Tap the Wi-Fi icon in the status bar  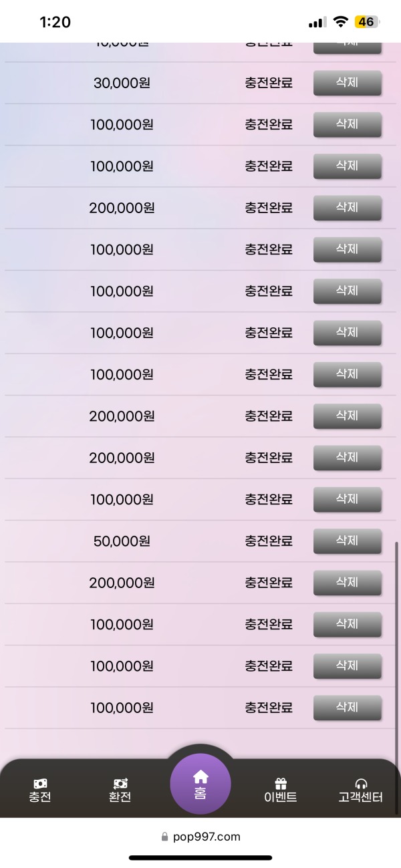pos(342,20)
